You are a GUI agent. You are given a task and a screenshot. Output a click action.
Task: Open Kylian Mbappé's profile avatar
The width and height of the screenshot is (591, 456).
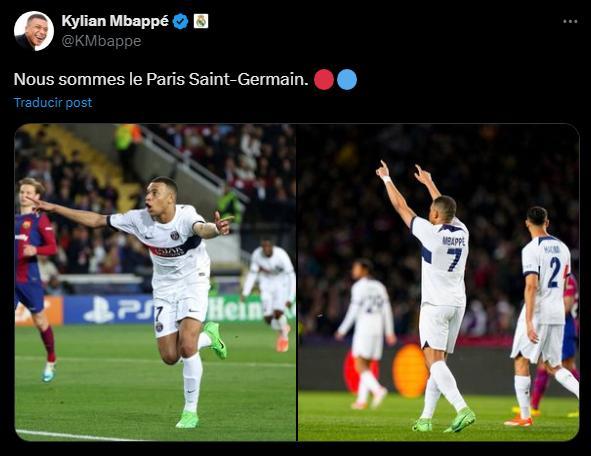(34, 31)
